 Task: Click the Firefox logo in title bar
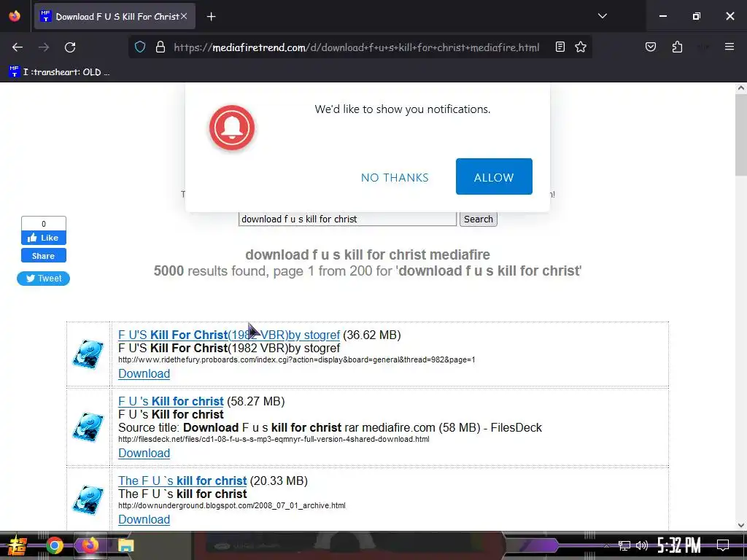click(x=15, y=16)
